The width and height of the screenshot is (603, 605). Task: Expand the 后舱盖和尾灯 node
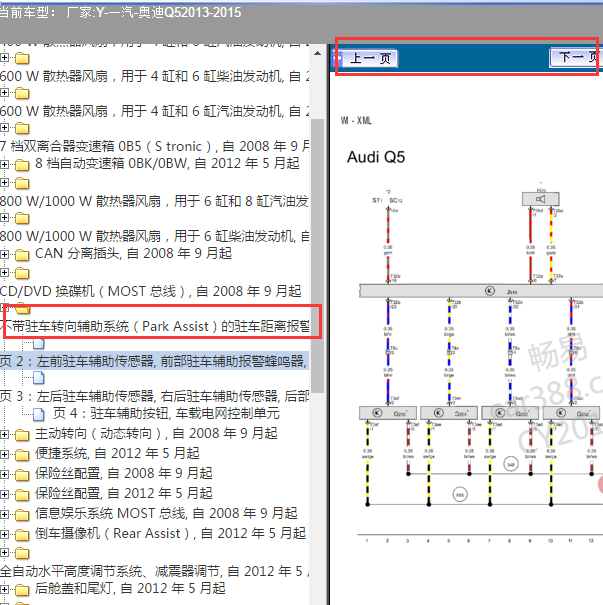(x=4, y=589)
